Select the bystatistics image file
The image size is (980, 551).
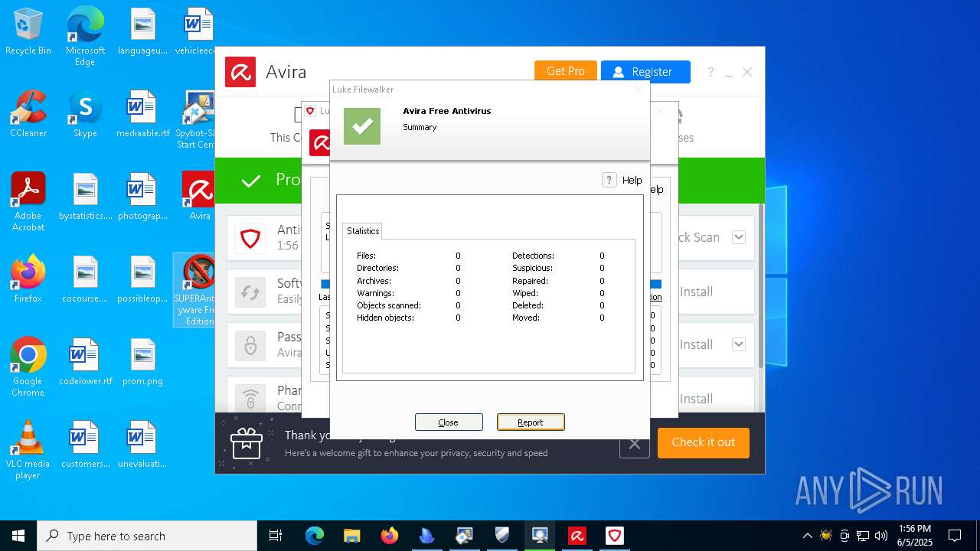click(x=85, y=197)
